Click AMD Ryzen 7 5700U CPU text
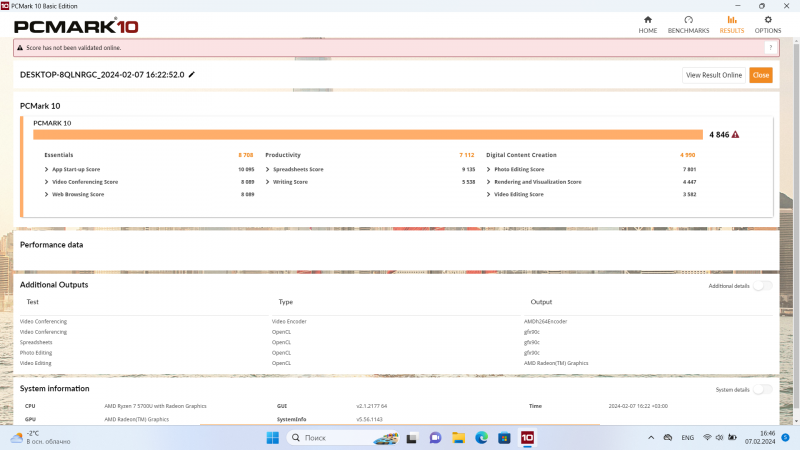 point(155,406)
